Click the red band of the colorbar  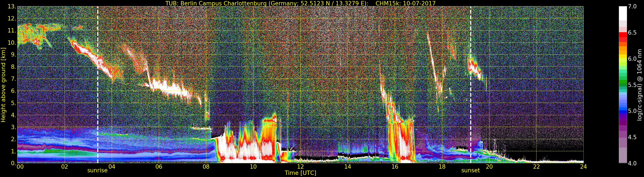click(623, 35)
